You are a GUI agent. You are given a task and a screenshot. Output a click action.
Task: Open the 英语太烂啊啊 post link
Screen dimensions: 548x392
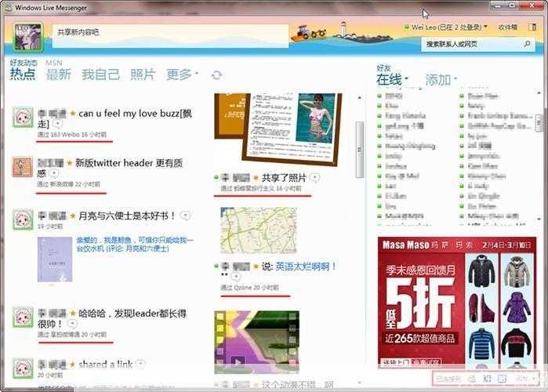coord(306,267)
